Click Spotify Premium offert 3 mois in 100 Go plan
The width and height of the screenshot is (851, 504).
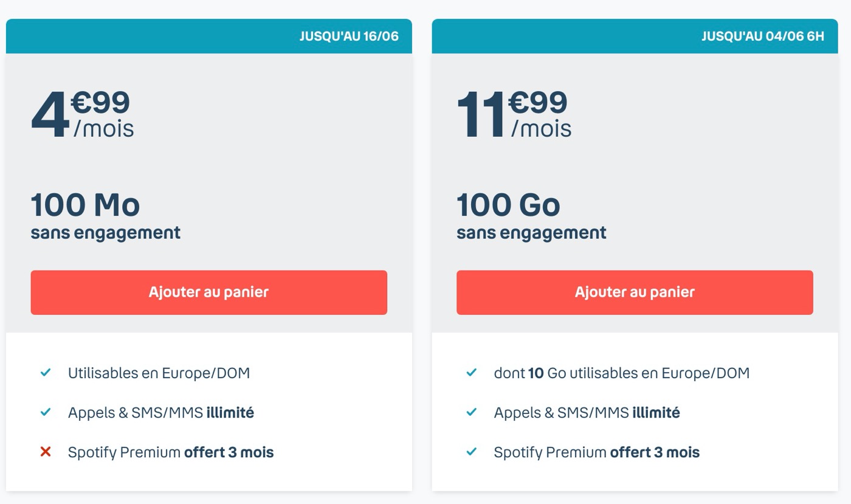597,452
